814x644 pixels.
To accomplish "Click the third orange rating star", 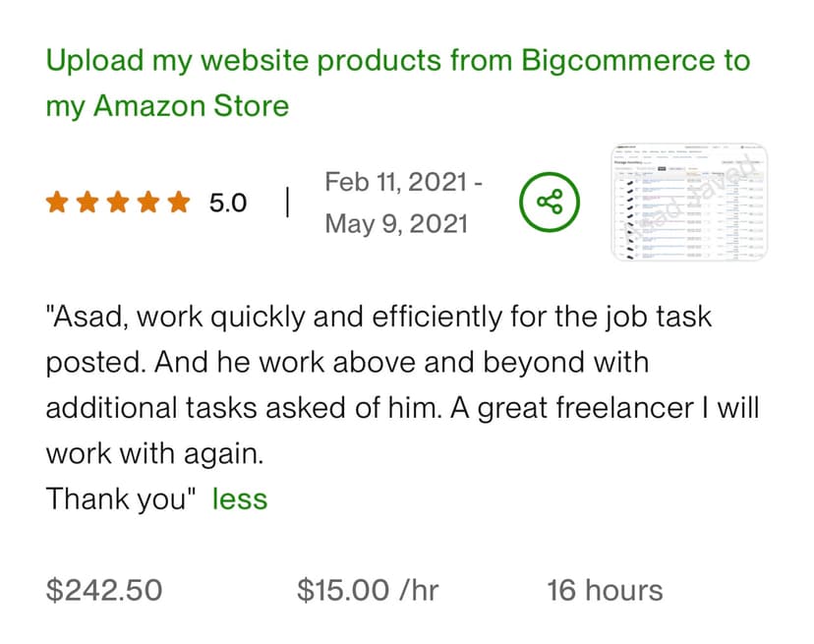I will (x=118, y=204).
